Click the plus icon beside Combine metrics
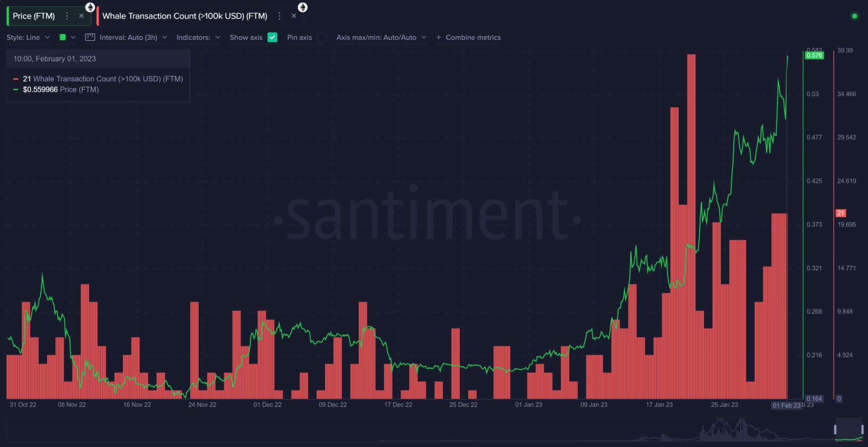The image size is (868, 447). pos(438,38)
